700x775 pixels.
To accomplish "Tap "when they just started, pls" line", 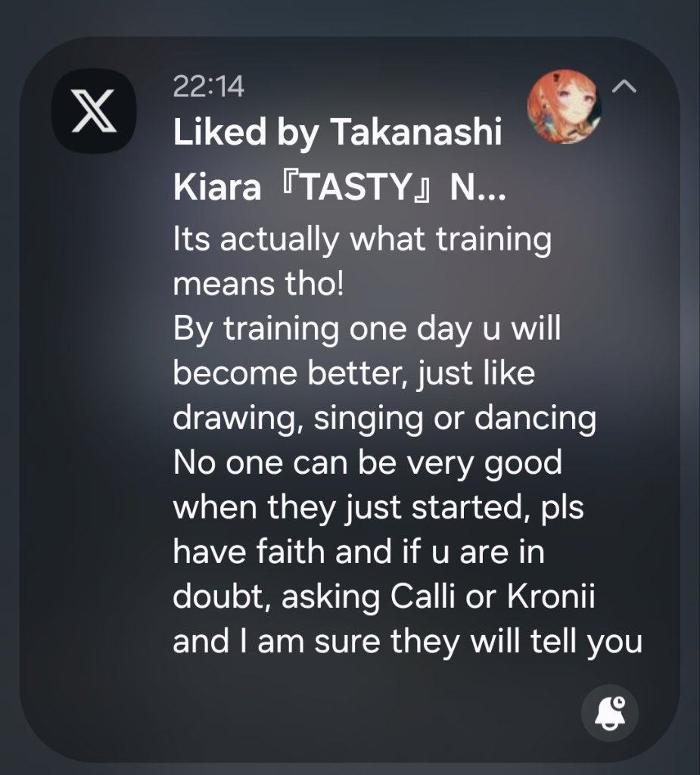I will point(378,507).
